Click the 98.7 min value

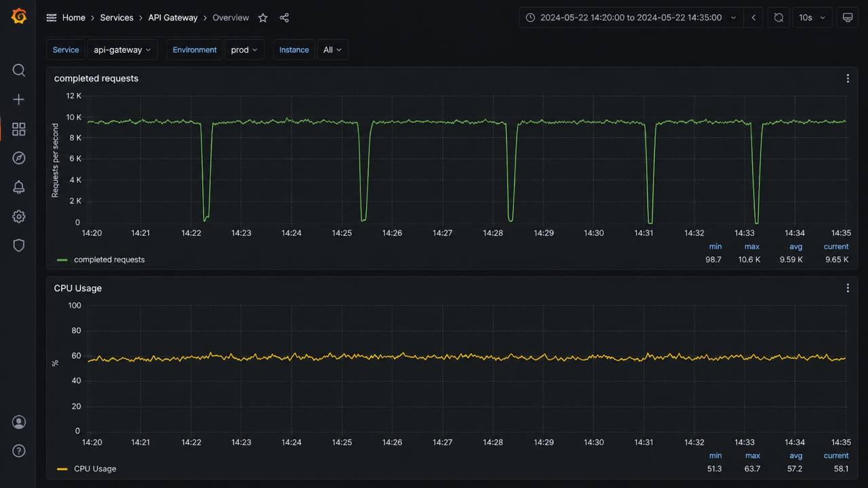713,260
